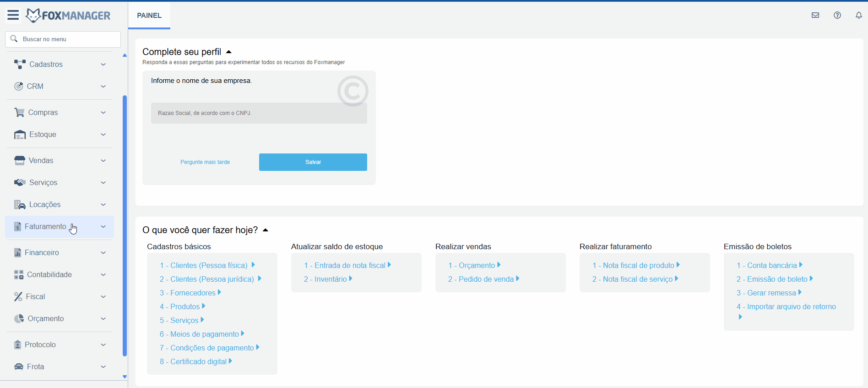
Task: Click the Frota car icon
Action: (19, 366)
